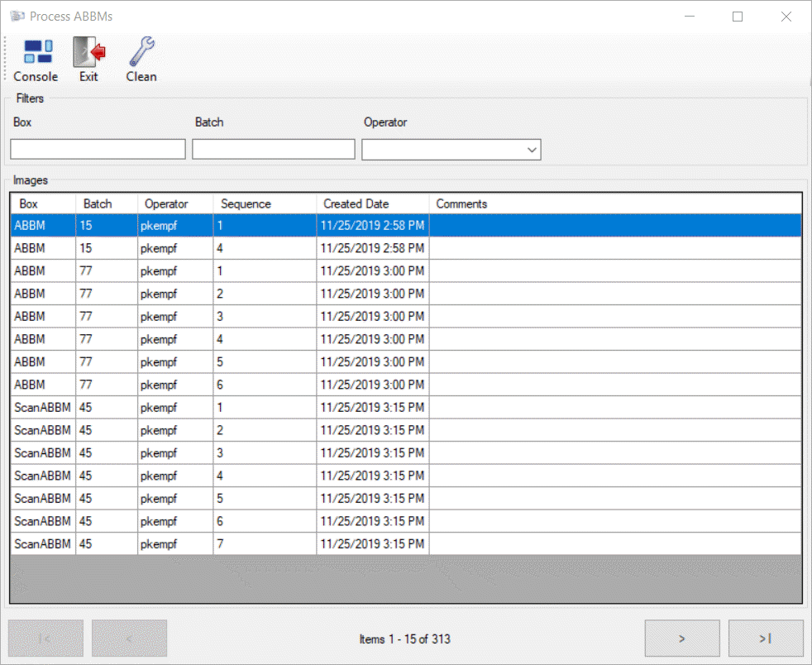The image size is (812, 665).
Task: Select the ABBM batch 15 sequence 4 row
Action: tap(406, 249)
